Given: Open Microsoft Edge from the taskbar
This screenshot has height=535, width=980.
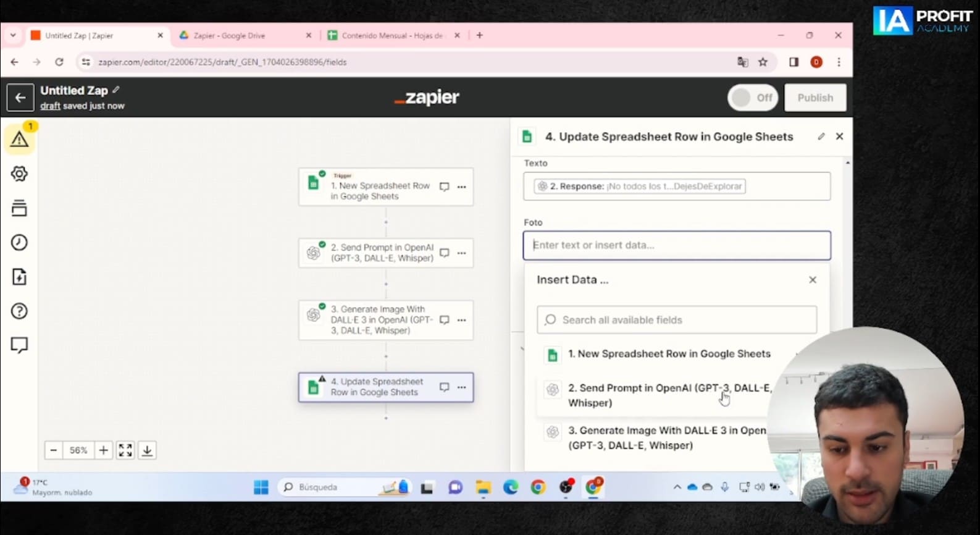Looking at the screenshot, I should 511,487.
